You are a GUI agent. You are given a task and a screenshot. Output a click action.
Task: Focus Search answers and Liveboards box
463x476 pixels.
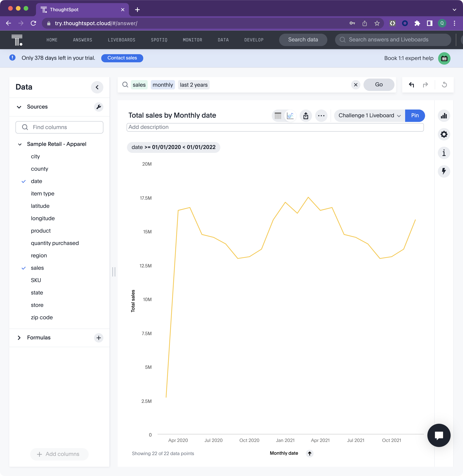coord(393,40)
